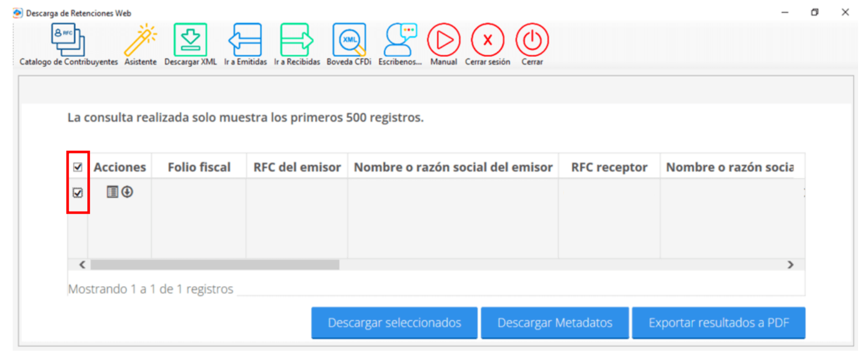The image size is (868, 359).
Task: Close the Descarga de Retenciones Web window
Action: pos(845,12)
